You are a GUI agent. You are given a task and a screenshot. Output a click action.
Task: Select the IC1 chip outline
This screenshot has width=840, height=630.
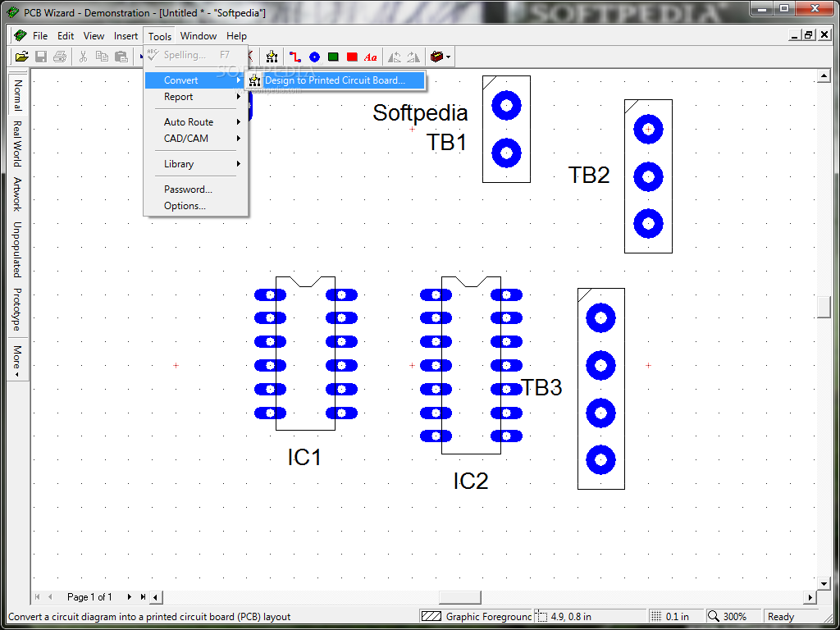pyautogui.click(x=305, y=354)
